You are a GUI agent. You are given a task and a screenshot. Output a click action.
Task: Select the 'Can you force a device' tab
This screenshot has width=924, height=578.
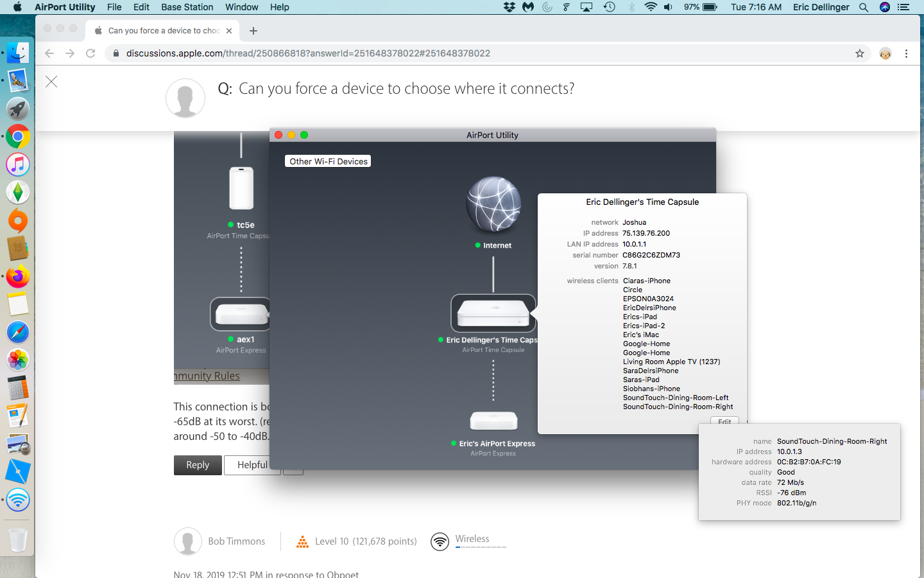(x=163, y=31)
